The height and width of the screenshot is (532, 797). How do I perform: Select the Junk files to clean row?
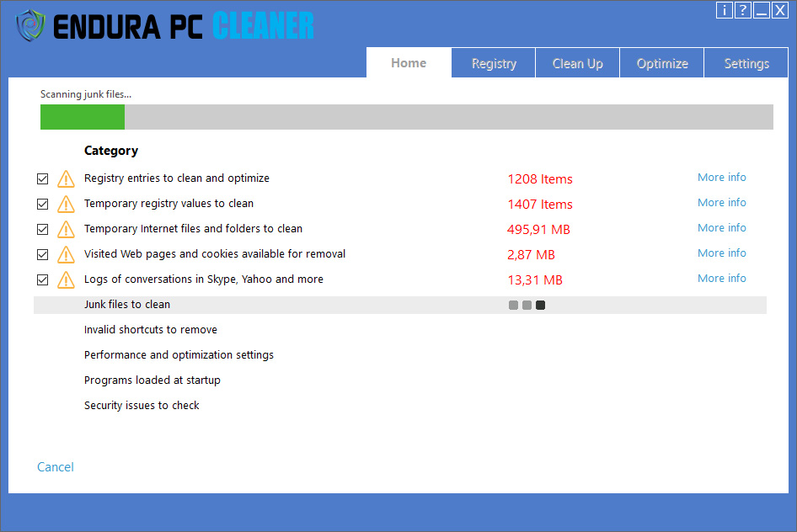pos(127,305)
